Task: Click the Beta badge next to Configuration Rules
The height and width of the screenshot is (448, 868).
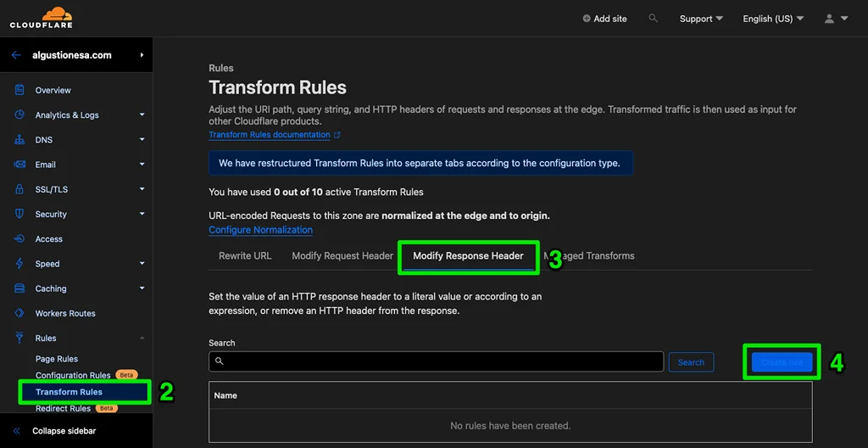Action: pyautogui.click(x=126, y=375)
